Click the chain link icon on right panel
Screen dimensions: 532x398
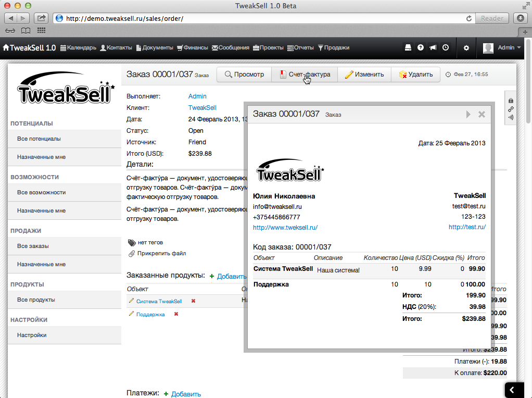(511, 109)
